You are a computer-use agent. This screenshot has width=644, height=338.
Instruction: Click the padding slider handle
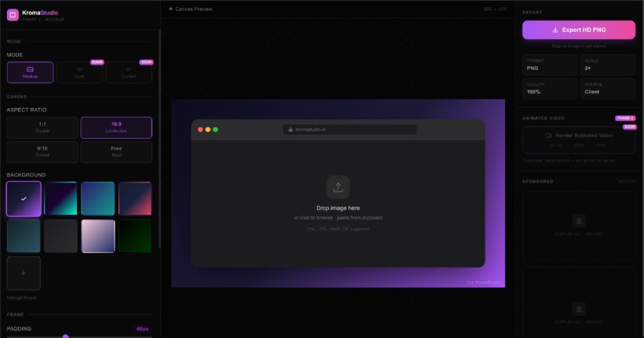(65, 336)
